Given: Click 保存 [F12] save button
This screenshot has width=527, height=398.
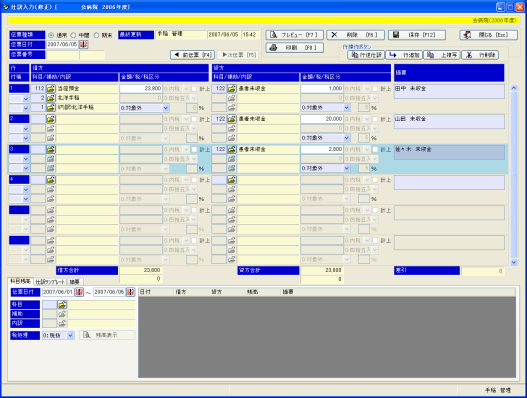Looking at the screenshot, I should [x=417, y=35].
